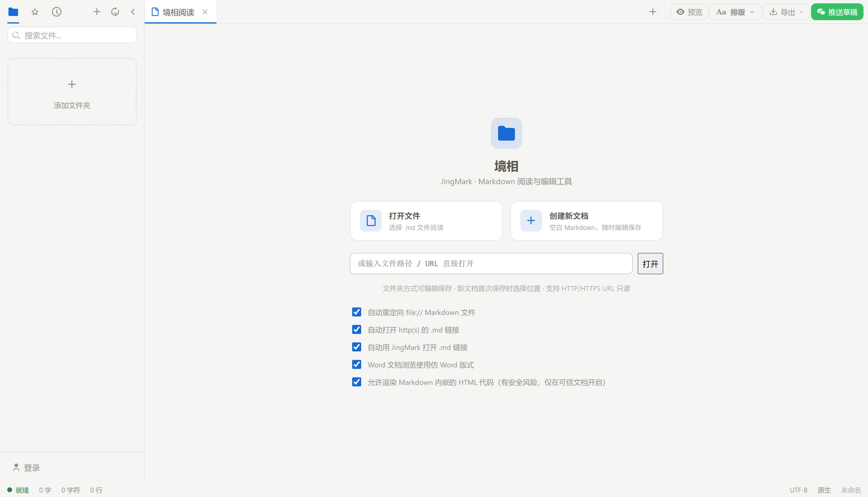
Task: Click the large blue folder logo
Action: tap(507, 133)
